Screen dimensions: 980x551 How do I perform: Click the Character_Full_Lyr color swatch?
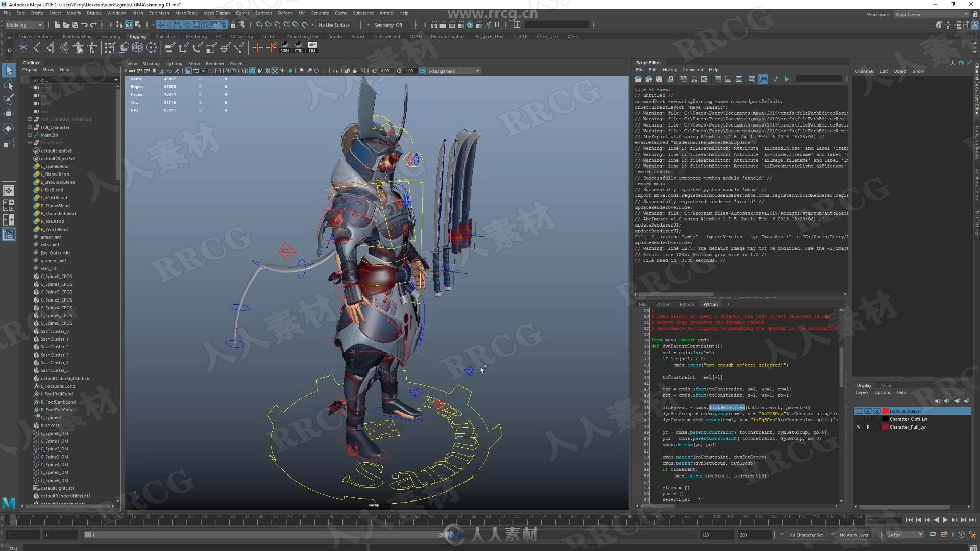point(885,427)
